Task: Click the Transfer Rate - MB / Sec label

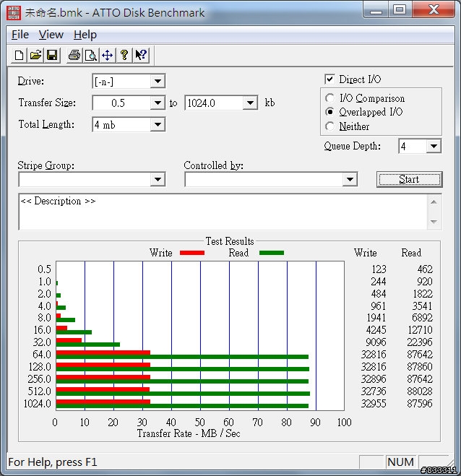Action: click(189, 433)
